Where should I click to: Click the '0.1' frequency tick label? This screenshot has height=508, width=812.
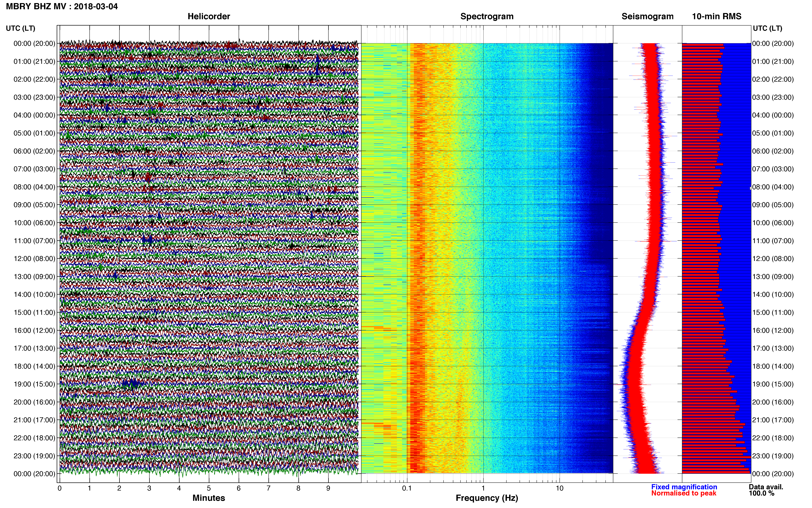407,488
